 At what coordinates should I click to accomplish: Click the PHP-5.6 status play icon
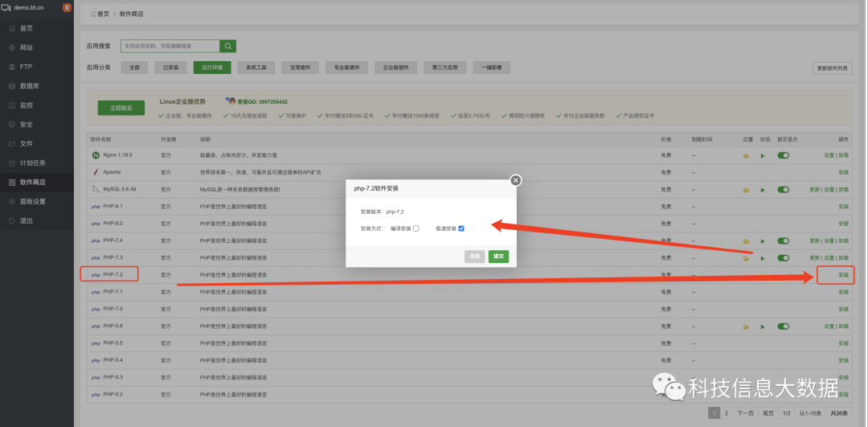click(x=763, y=326)
